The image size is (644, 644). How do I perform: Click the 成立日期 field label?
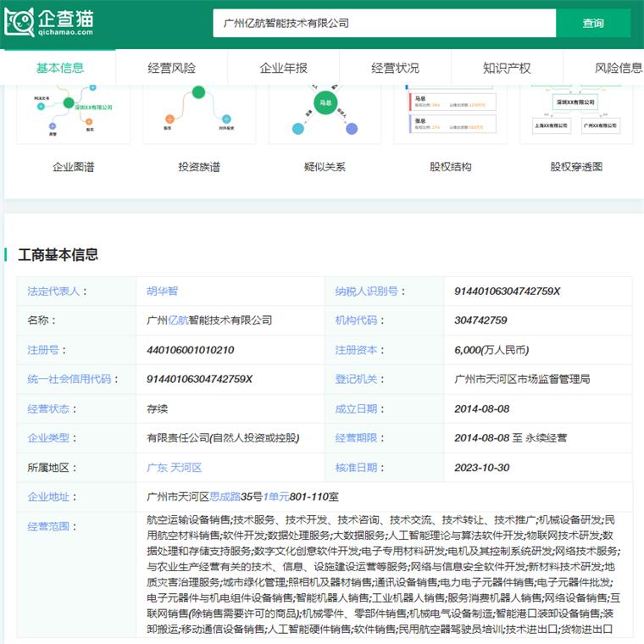point(356,408)
